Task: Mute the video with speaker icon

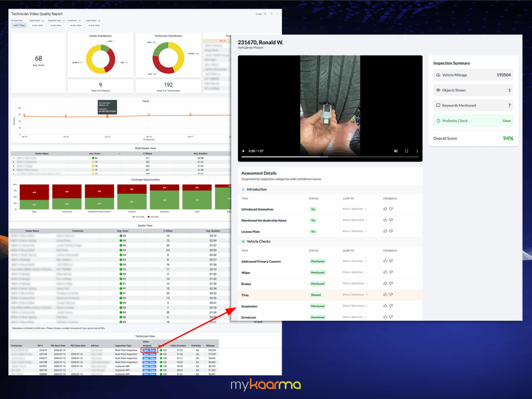Action: 395,151
